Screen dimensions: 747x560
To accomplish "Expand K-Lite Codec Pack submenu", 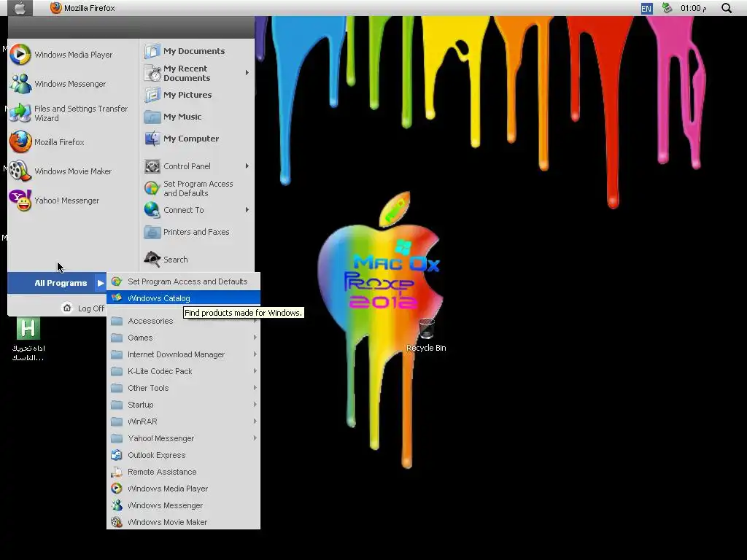I will pyautogui.click(x=183, y=371).
